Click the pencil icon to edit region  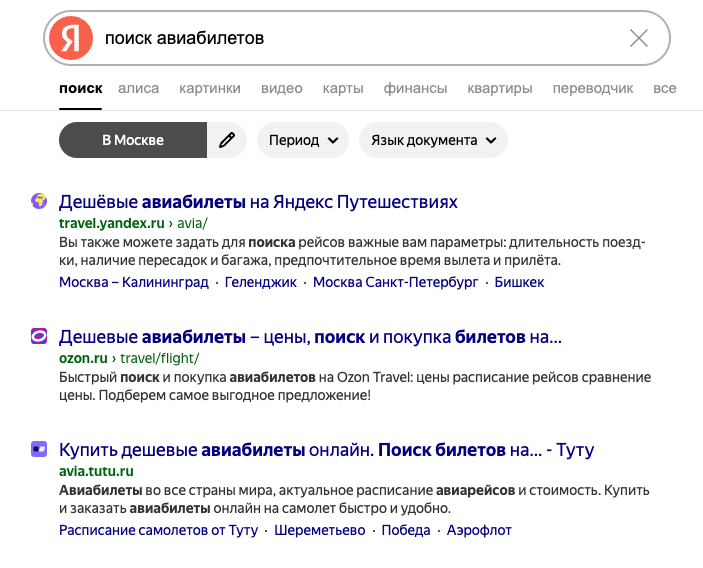pyautogui.click(x=227, y=140)
